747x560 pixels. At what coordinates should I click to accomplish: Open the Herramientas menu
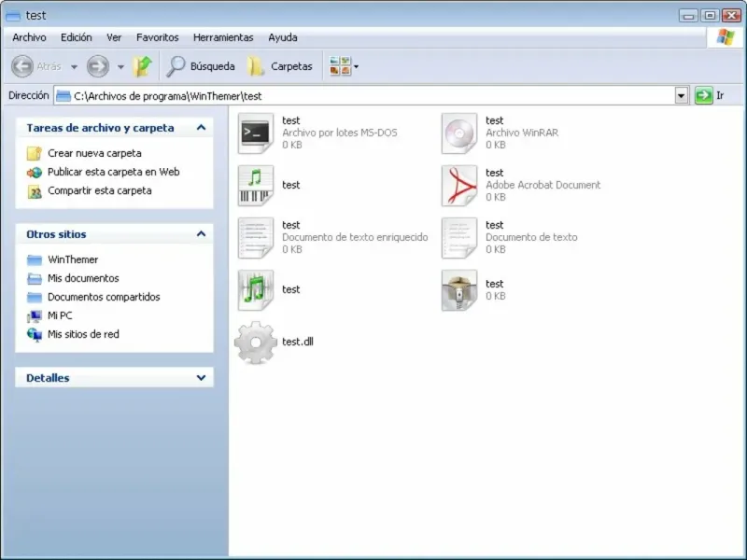pyautogui.click(x=223, y=37)
